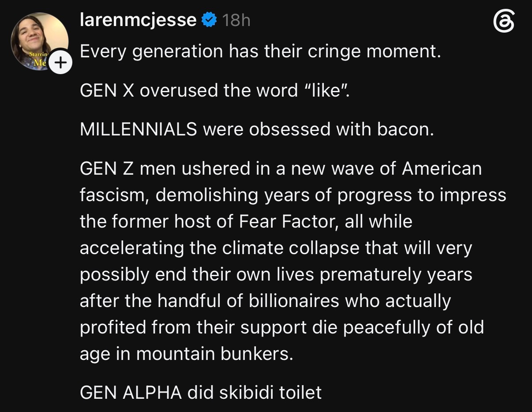
Task: Click the Threads logo icon
Action: pyautogui.click(x=503, y=22)
